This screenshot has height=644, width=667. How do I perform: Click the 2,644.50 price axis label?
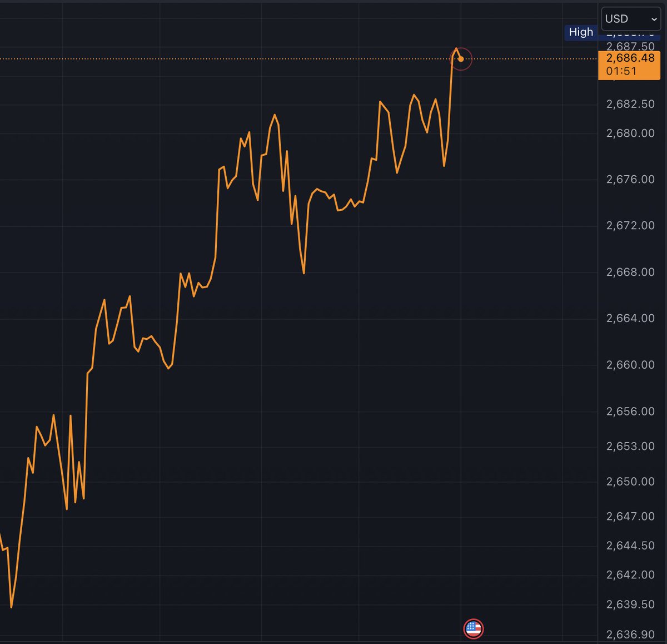click(630, 546)
